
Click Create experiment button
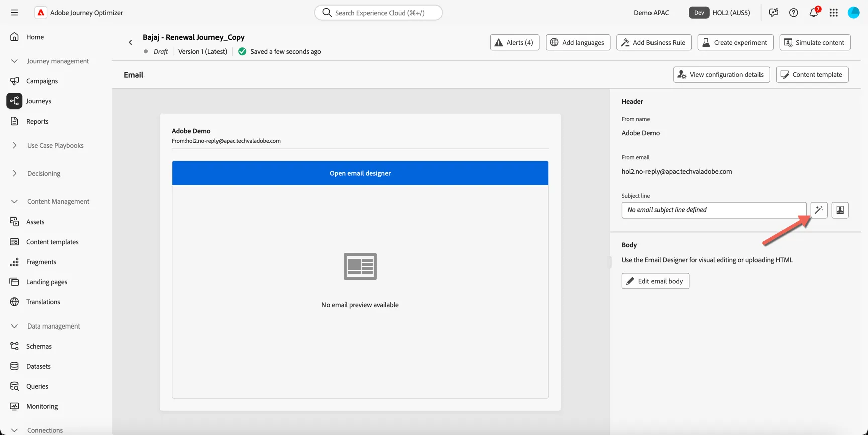735,42
